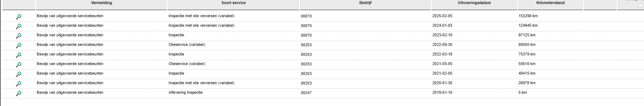Image resolution: width=644 pixels, height=106 pixels.
Task: Open the Aflevering Inspectie record magnifier
Action: tap(19, 93)
